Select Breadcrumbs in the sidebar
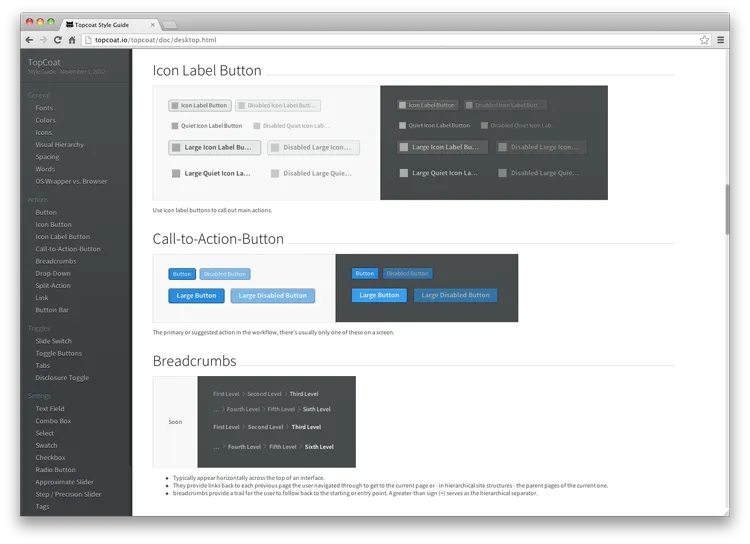Screen dimensions: 750x544 (x=56, y=261)
